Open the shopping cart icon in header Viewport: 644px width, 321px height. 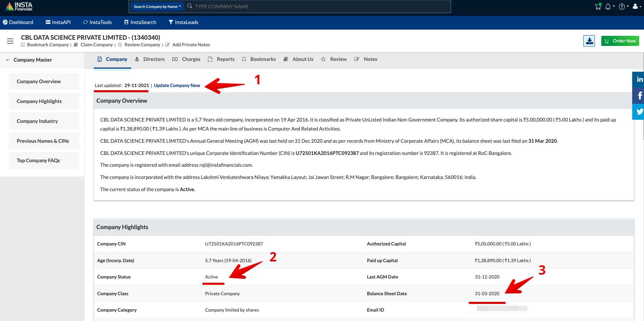click(598, 6)
